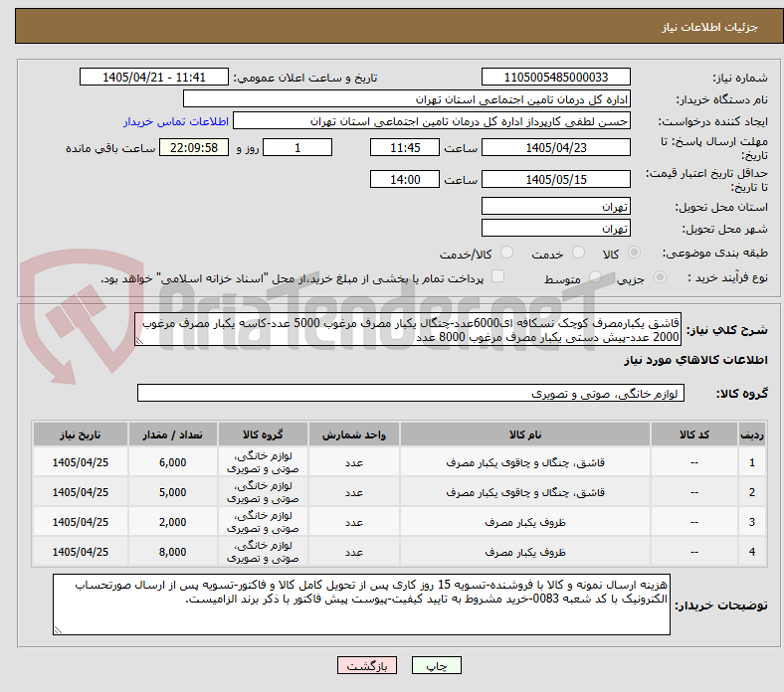Select the متوسط purchase type radio
The height and width of the screenshot is (692, 784).
pyautogui.click(x=595, y=277)
